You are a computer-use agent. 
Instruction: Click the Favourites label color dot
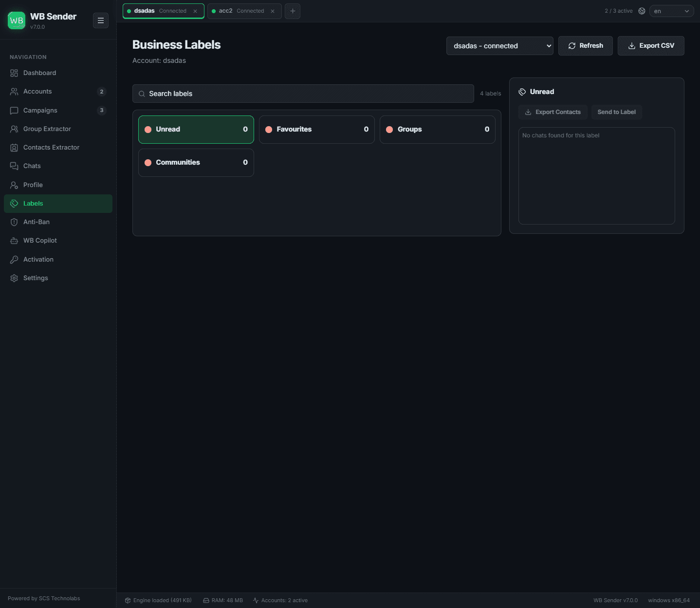(x=269, y=130)
